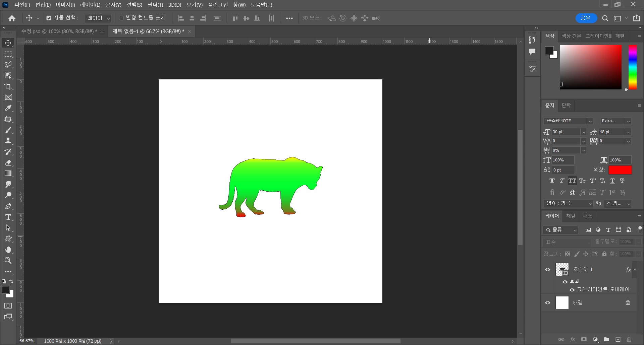
Task: Delete layer with the trash icon
Action: tap(629, 339)
